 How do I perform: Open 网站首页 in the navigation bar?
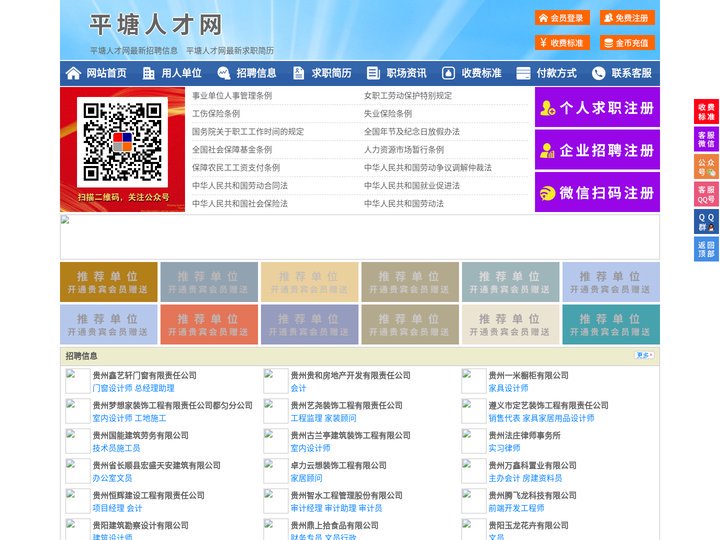[x=107, y=73]
